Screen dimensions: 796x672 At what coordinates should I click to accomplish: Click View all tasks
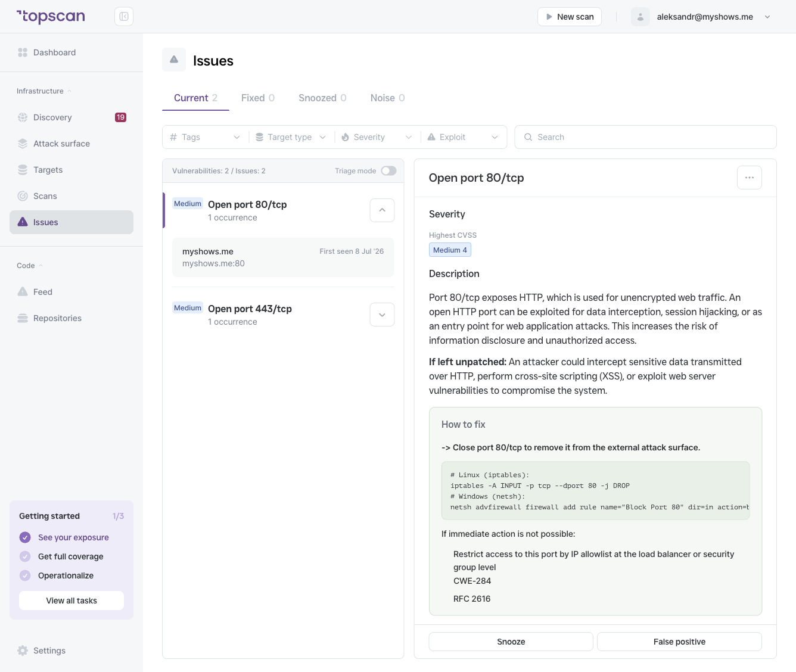coord(71,601)
